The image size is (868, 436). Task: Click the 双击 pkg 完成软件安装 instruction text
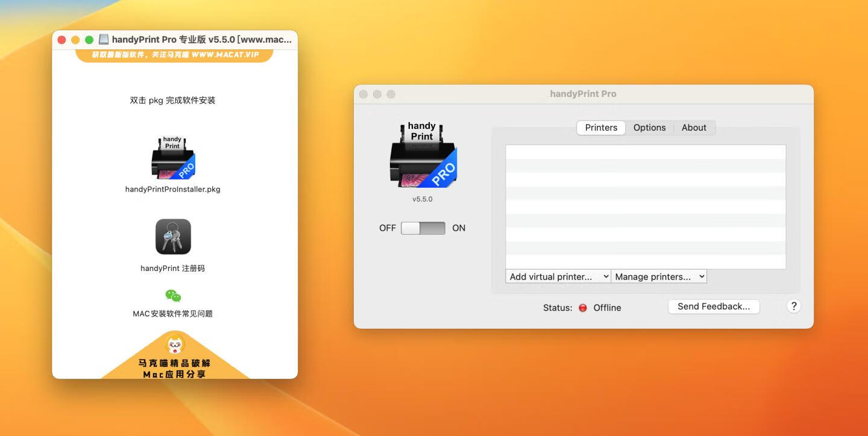[173, 101]
